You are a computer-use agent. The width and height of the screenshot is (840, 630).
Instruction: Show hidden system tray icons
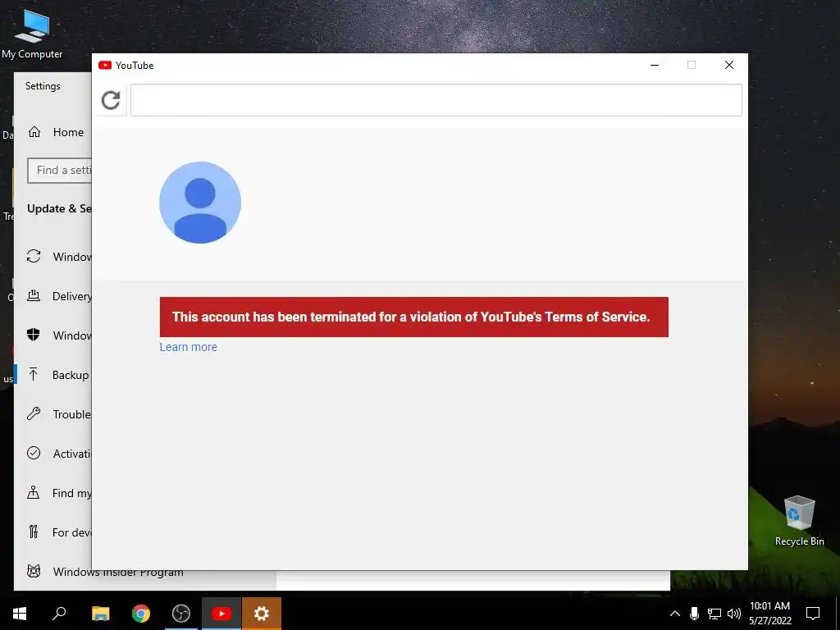tap(675, 614)
